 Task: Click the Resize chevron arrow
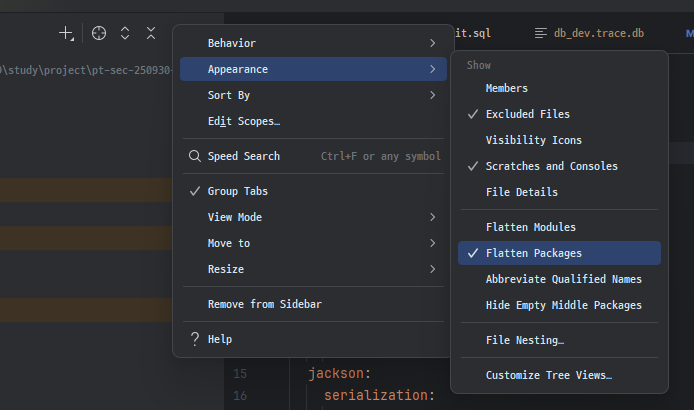(x=432, y=269)
